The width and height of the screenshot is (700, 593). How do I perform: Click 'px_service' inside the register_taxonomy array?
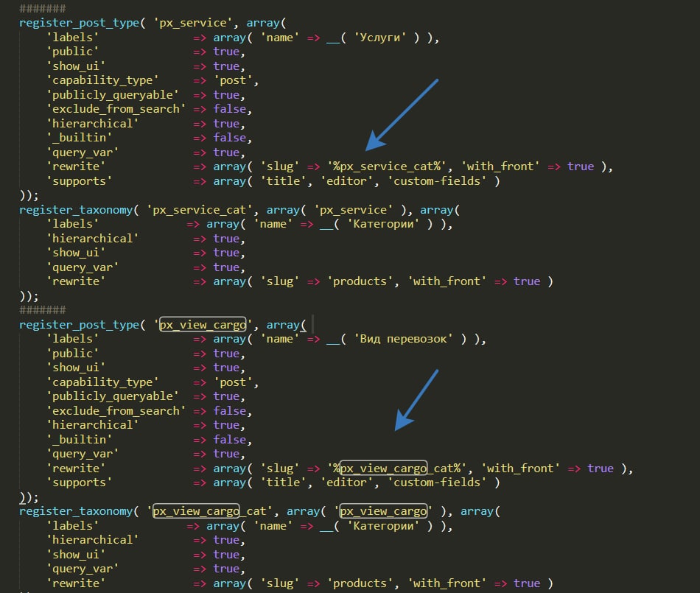point(354,210)
